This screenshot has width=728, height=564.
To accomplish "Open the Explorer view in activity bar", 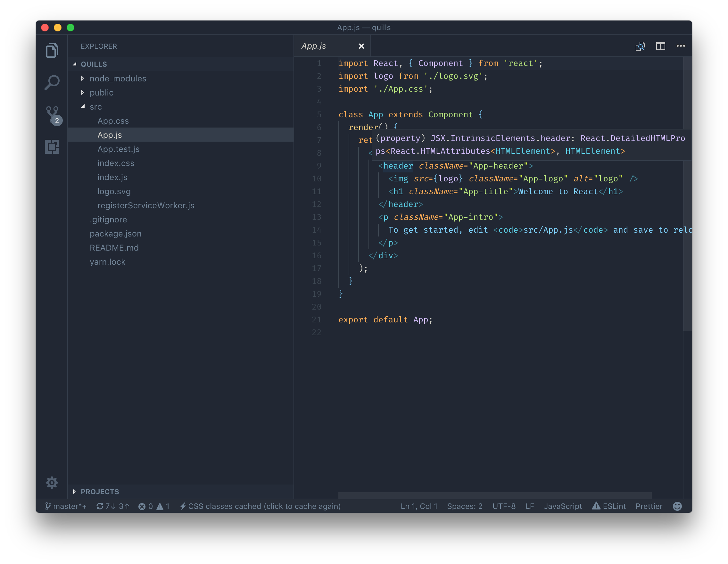I will (52, 50).
